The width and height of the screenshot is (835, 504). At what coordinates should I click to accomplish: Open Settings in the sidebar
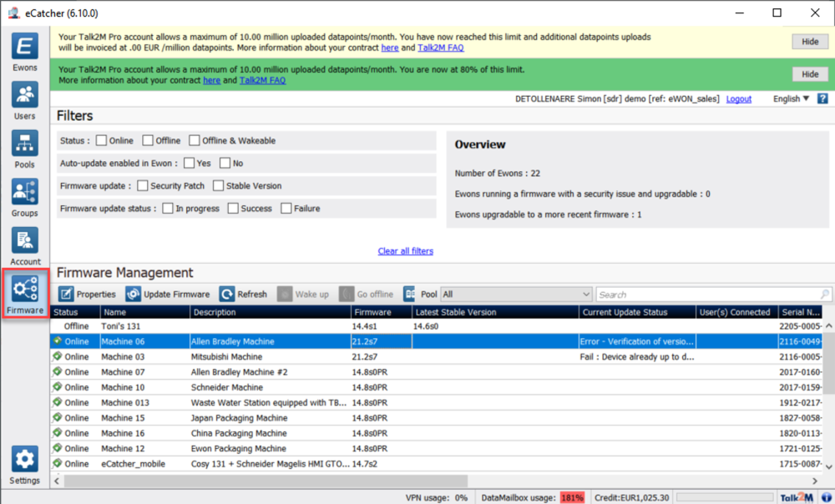click(x=25, y=464)
